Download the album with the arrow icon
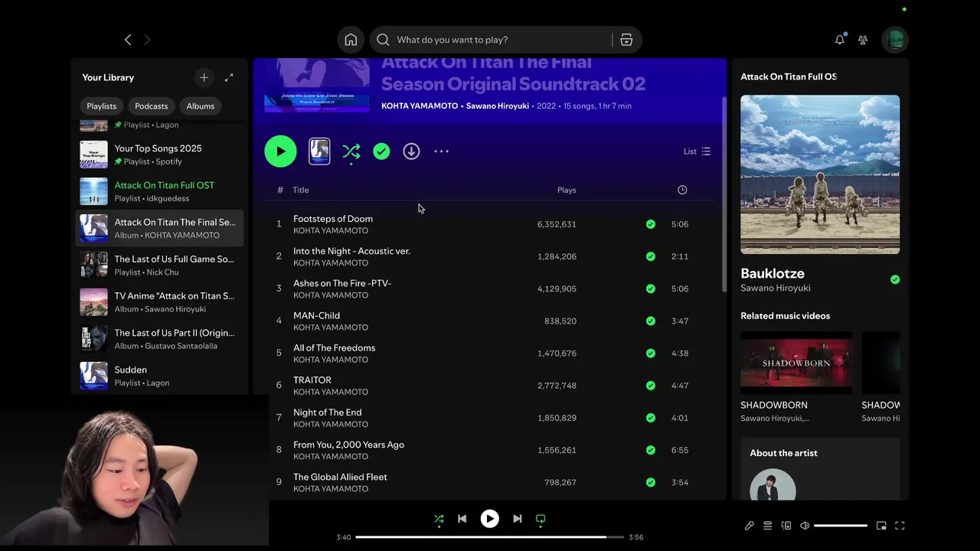The height and width of the screenshot is (551, 980). (411, 151)
